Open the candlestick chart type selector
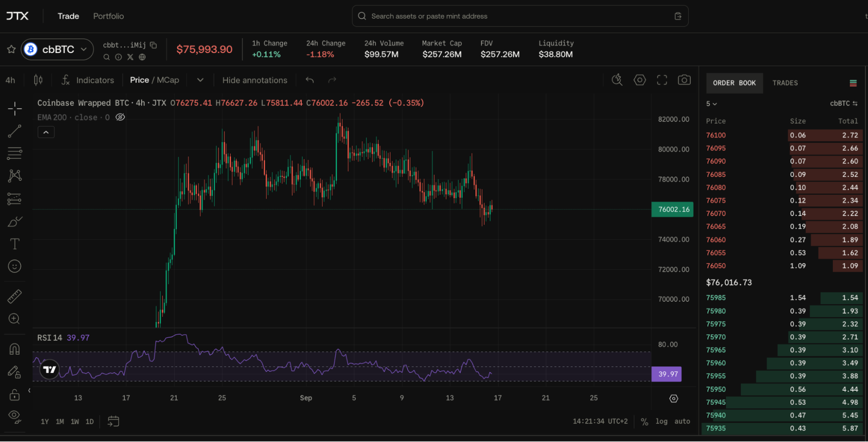This screenshot has height=442, width=868. tap(38, 80)
